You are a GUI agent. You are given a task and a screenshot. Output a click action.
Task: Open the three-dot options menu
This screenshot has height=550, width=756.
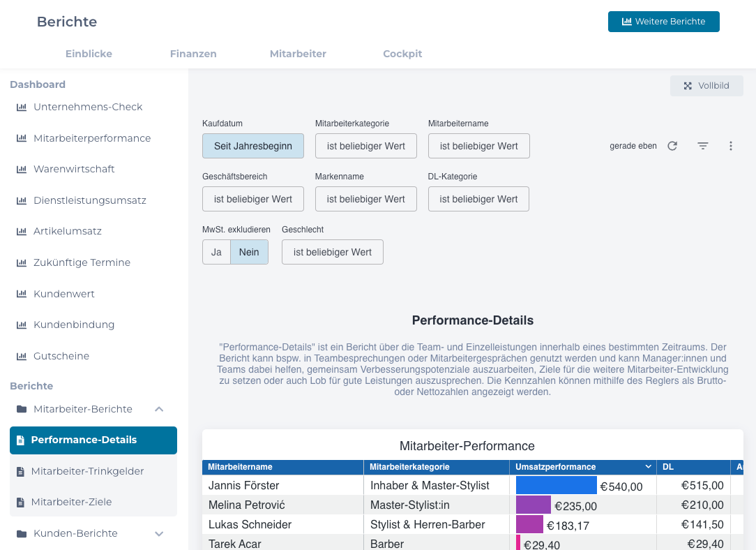[731, 146]
